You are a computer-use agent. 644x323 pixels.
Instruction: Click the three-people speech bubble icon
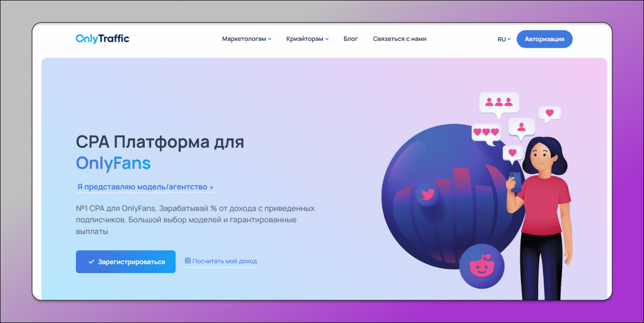pyautogui.click(x=498, y=103)
